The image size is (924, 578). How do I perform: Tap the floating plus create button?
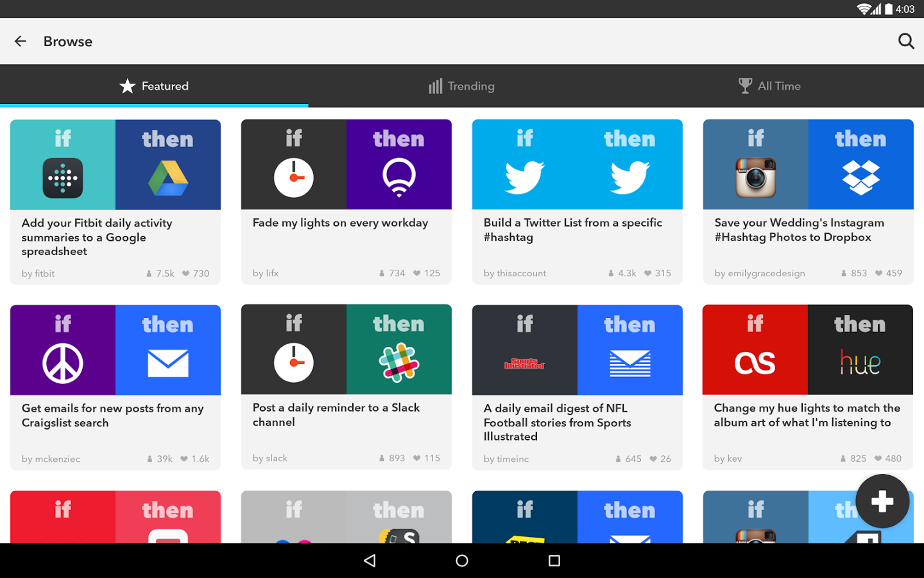click(x=882, y=501)
